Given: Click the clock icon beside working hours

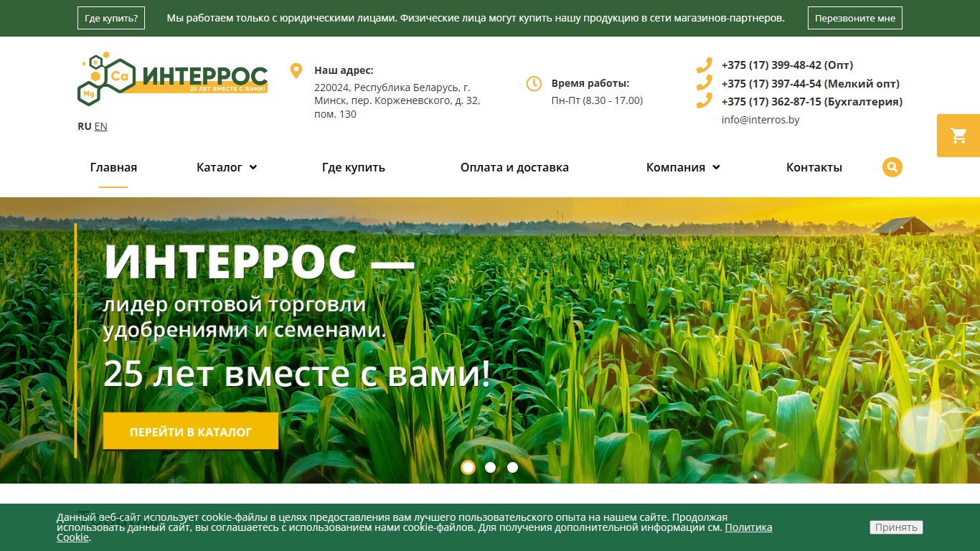Looking at the screenshot, I should 534,84.
